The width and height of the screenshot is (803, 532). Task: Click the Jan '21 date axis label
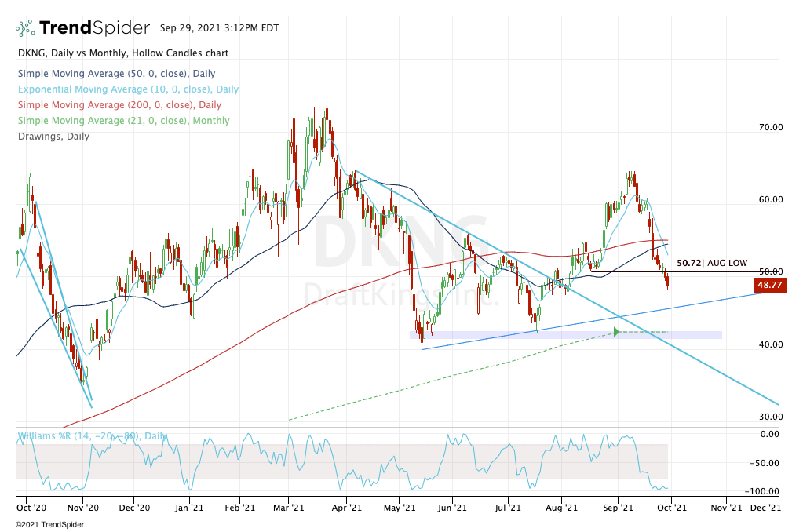tap(189, 508)
